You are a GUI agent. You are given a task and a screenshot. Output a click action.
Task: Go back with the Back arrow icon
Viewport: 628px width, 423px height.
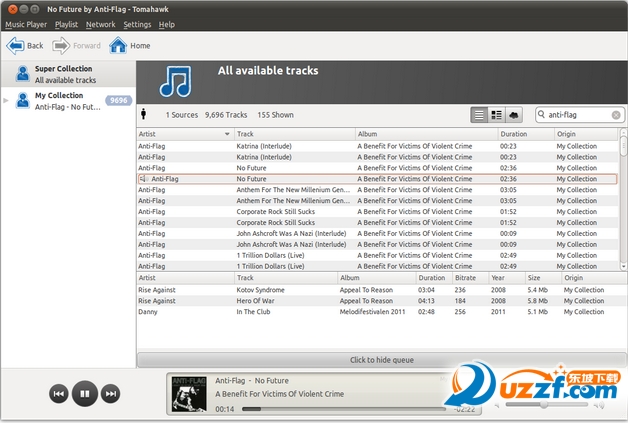[x=15, y=46]
